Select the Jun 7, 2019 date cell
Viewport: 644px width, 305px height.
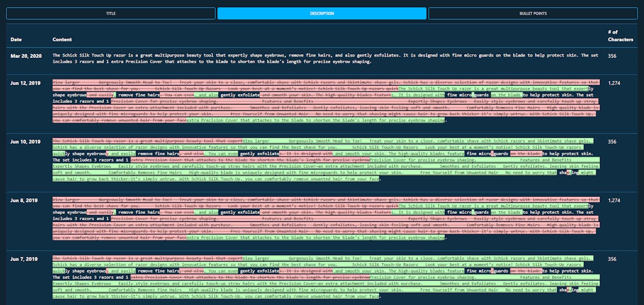(24, 259)
